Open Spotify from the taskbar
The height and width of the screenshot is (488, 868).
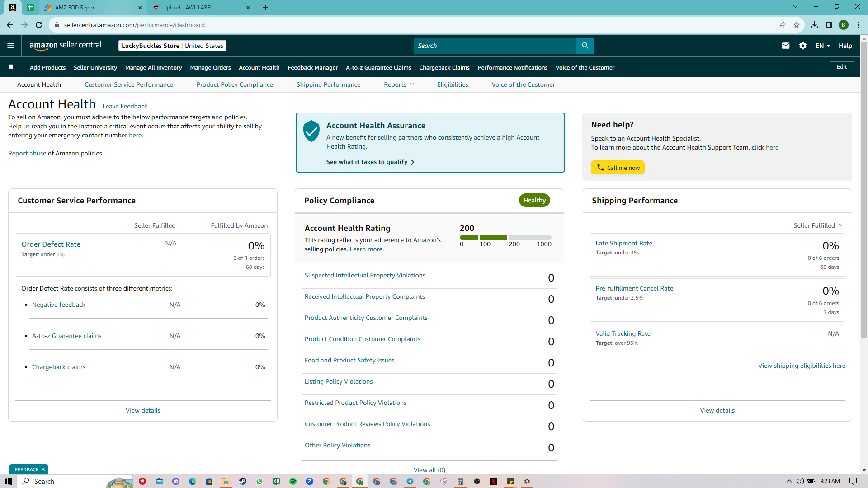point(293,481)
